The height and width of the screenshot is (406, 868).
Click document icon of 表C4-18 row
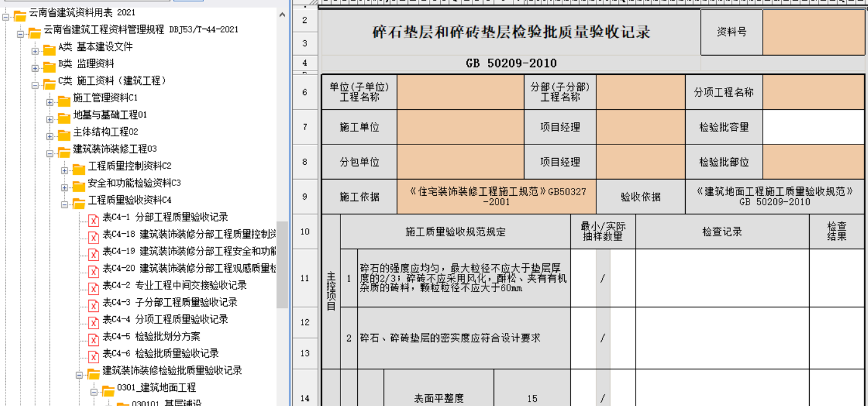click(x=93, y=237)
